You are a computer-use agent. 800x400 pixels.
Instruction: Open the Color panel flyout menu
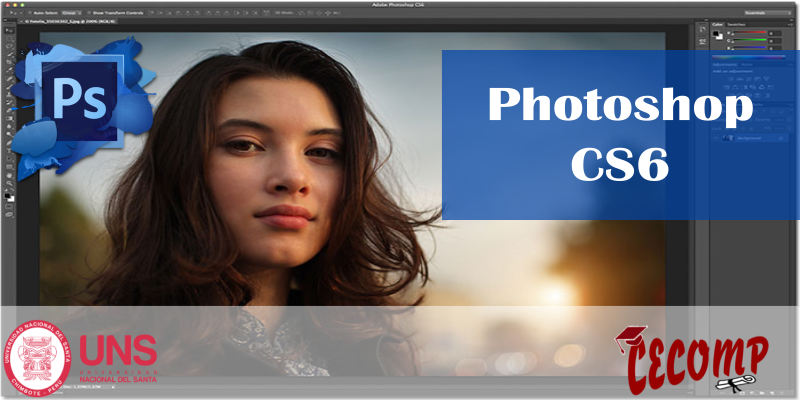point(790,24)
